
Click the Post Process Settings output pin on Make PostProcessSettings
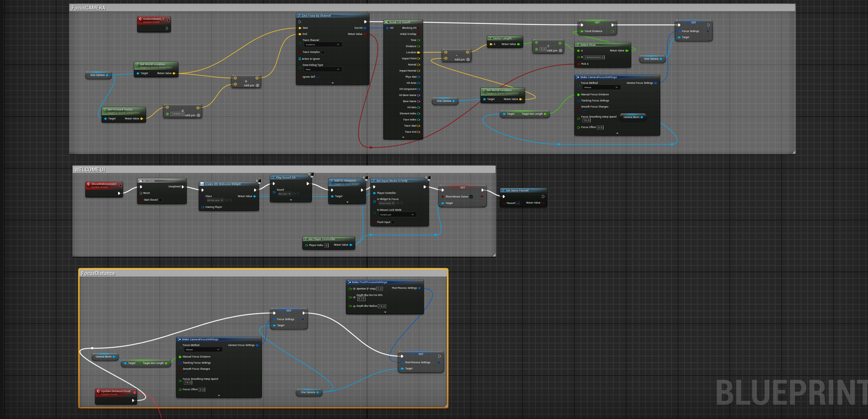click(419, 288)
